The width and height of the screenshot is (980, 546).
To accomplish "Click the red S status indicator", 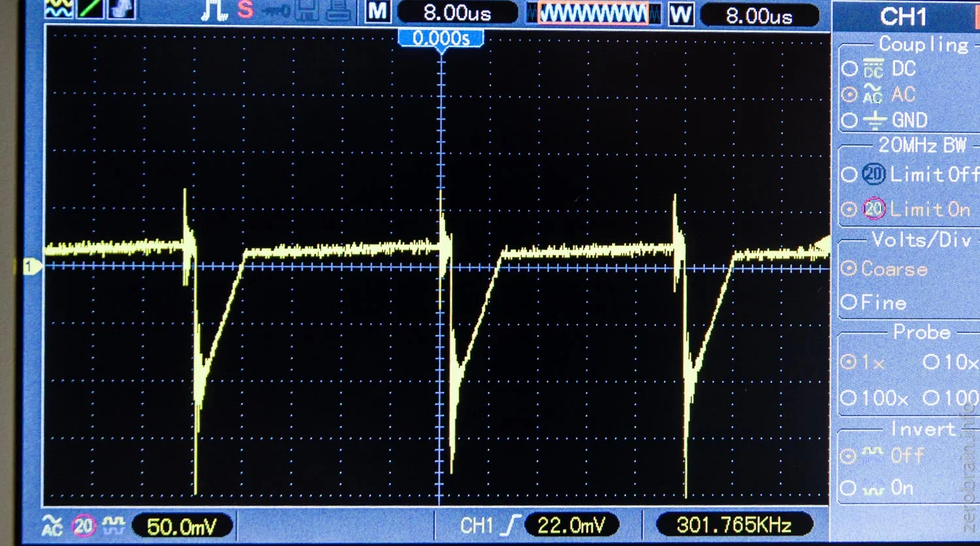I will coord(245,10).
